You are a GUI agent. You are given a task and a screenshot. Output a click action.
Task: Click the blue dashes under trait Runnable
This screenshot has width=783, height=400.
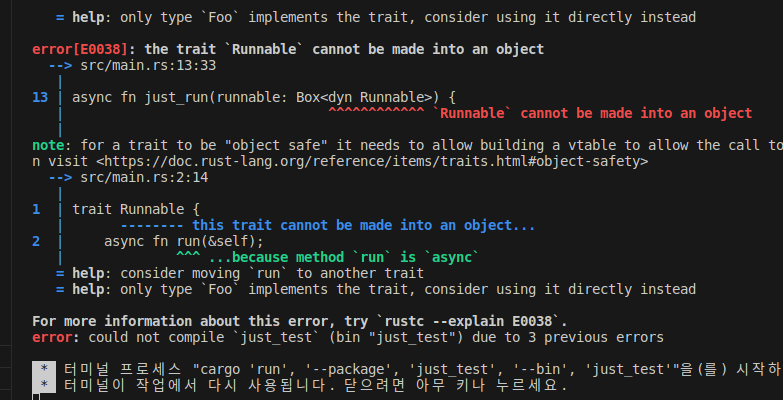pyautogui.click(x=164, y=225)
